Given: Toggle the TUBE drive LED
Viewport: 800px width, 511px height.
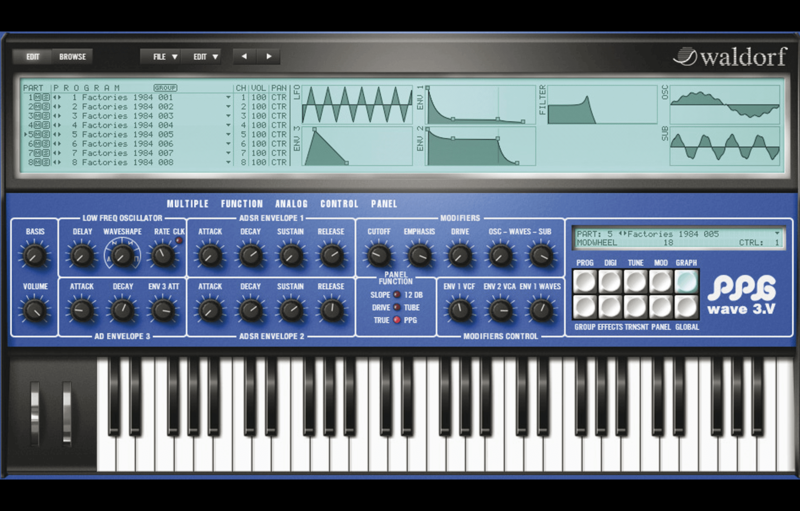Looking at the screenshot, I should [396, 308].
